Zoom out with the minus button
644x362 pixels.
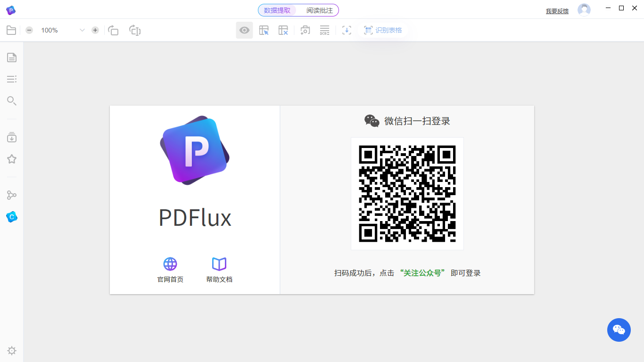coord(29,30)
